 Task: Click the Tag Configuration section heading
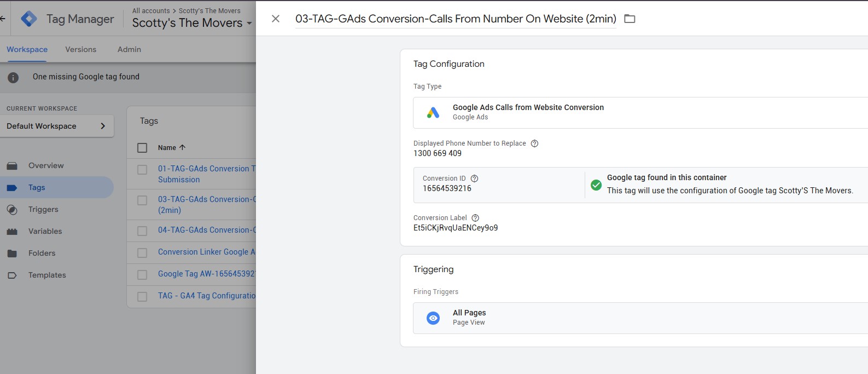point(449,64)
